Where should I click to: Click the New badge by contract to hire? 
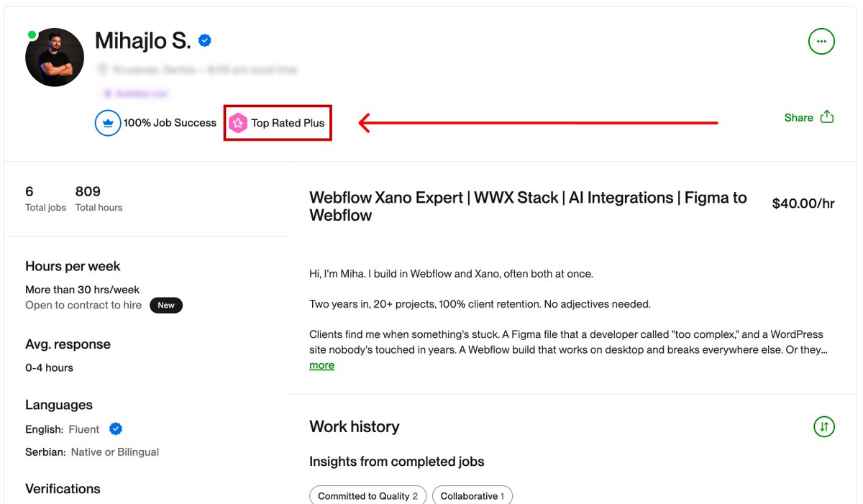166,306
